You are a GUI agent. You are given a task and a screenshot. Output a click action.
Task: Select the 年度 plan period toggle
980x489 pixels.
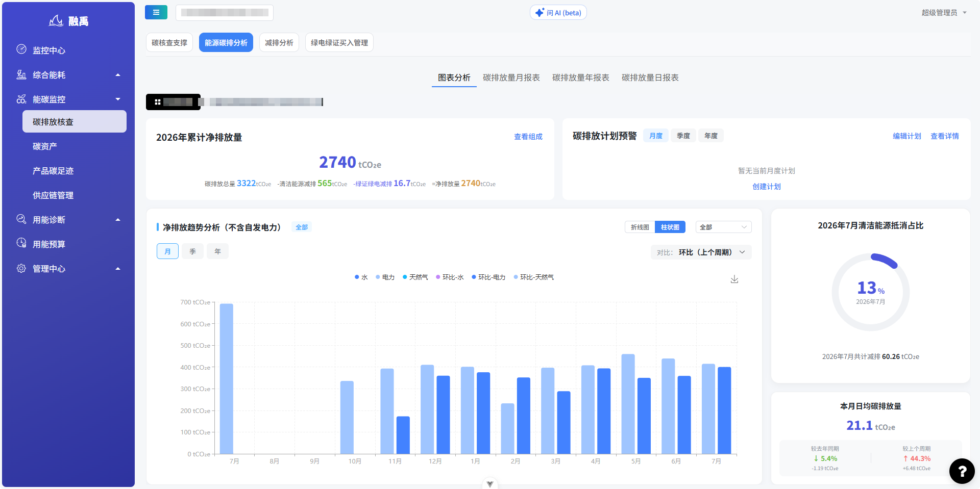coord(711,136)
